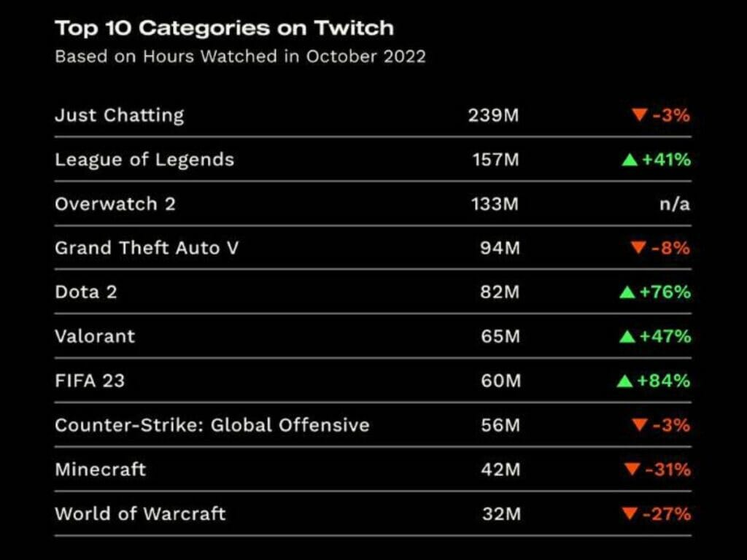This screenshot has width=747, height=560.
Task: Open the Overwatch 2 category
Action: point(115,203)
